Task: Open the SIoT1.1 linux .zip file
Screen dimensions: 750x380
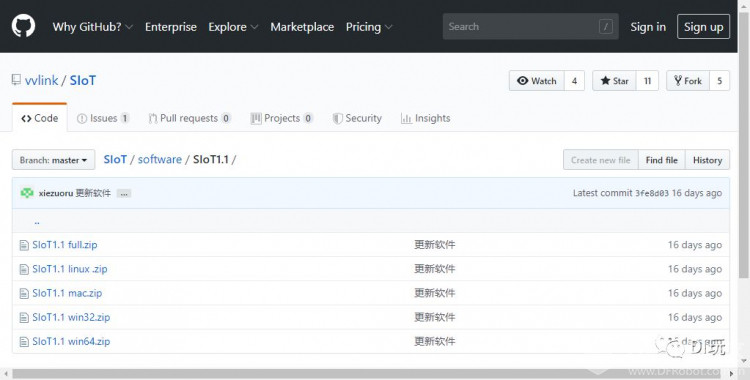Action: pos(70,269)
